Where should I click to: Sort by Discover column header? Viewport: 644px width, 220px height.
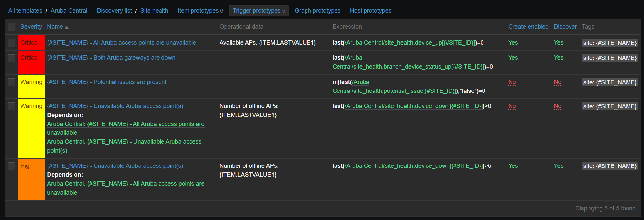tap(565, 27)
